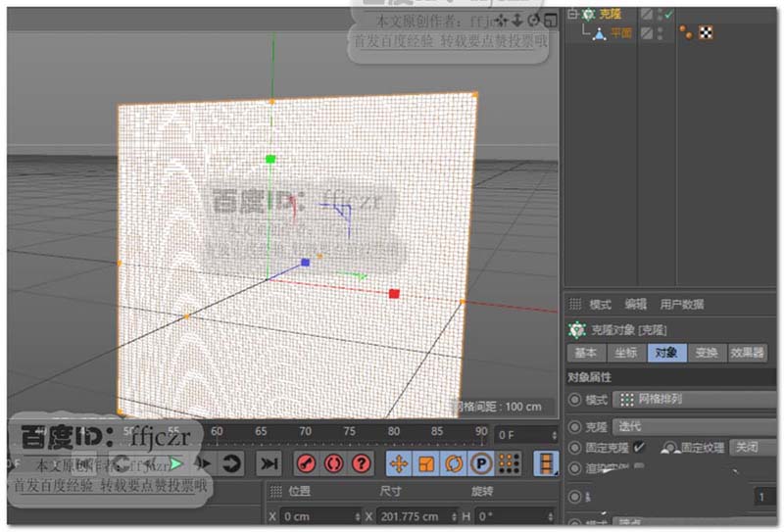Toggle the point-level animation dots icon
Screen dimensions: 784x532
click(509, 464)
